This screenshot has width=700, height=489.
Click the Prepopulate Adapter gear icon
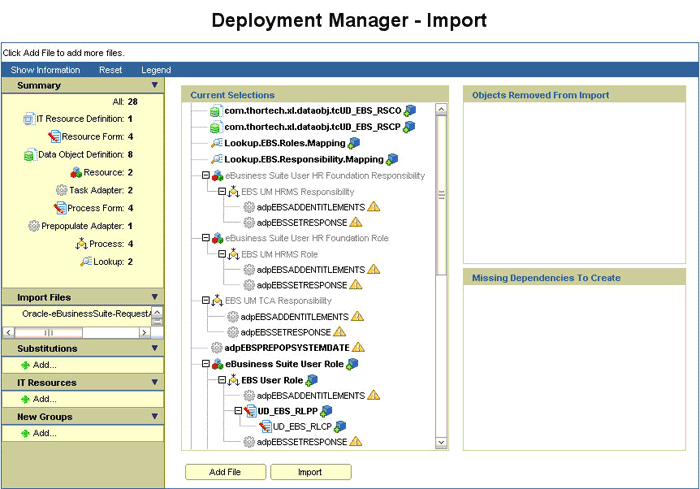tap(34, 226)
